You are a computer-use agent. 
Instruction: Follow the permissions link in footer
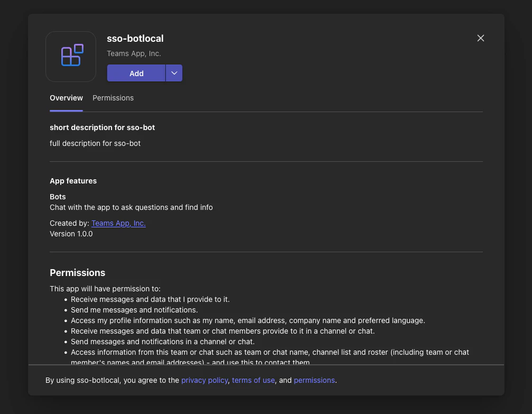pyautogui.click(x=314, y=380)
